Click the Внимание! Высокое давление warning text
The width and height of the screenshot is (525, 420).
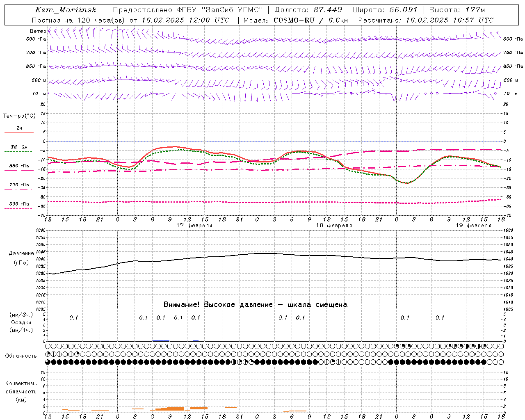click(x=256, y=305)
